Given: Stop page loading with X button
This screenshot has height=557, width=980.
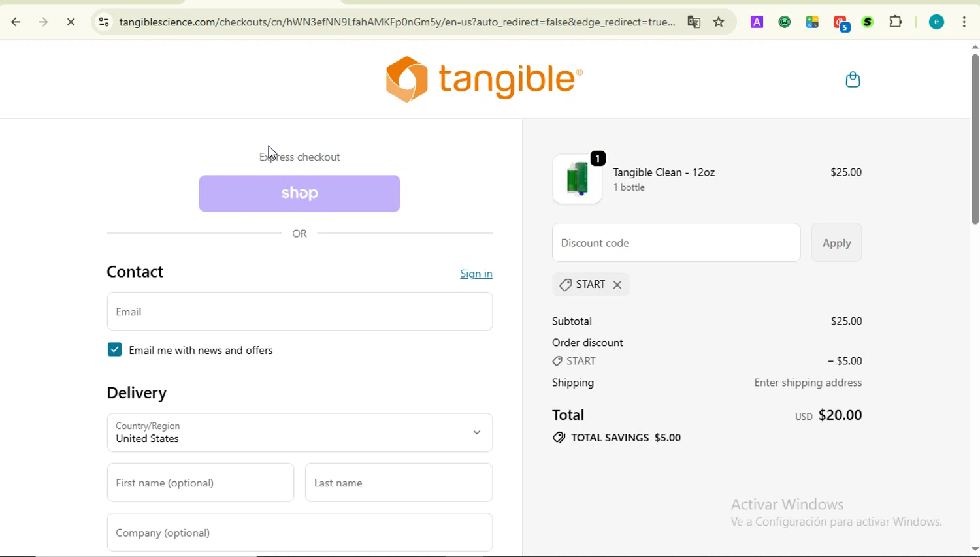Looking at the screenshot, I should pyautogui.click(x=71, y=22).
